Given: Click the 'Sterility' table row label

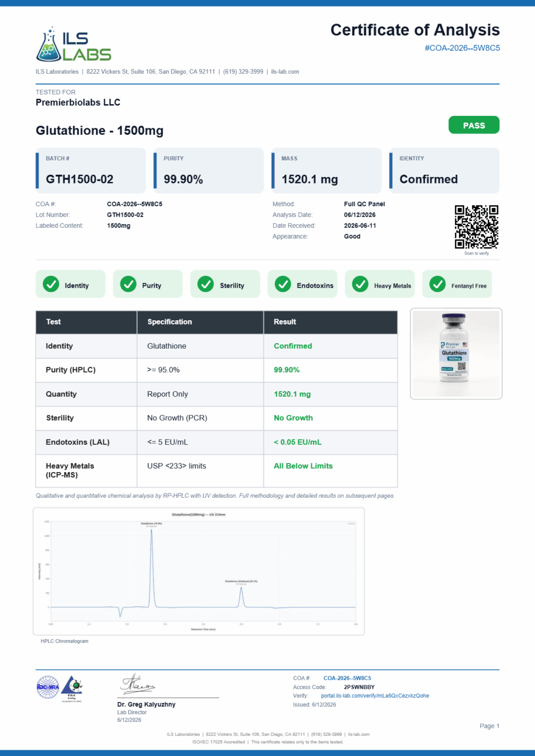Looking at the screenshot, I should [60, 418].
